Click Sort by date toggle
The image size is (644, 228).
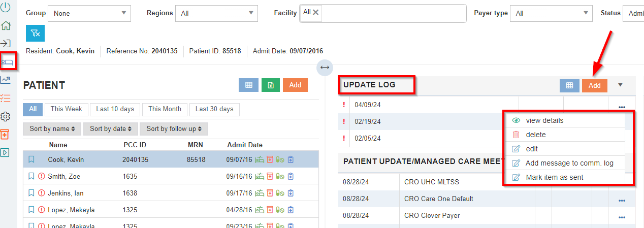pyautogui.click(x=110, y=128)
